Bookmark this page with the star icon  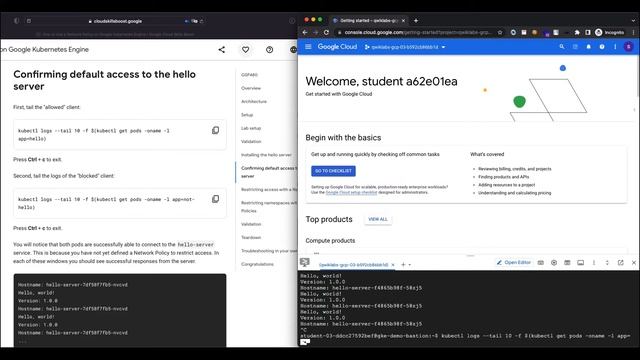point(500,32)
